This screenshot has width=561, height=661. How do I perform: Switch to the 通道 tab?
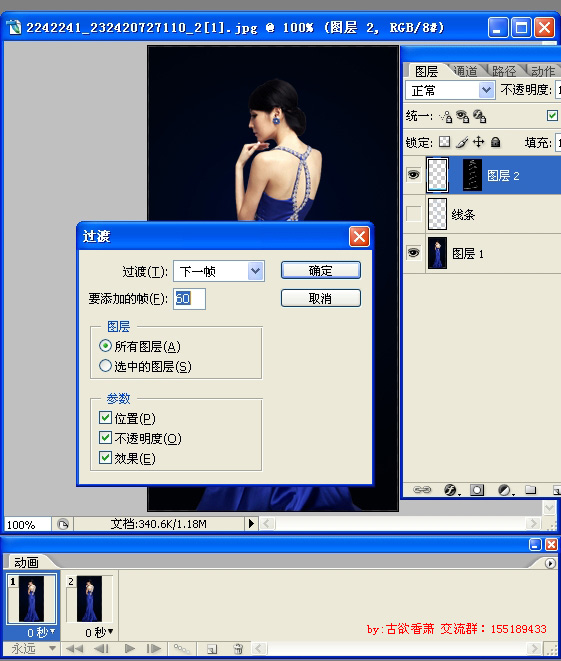465,71
